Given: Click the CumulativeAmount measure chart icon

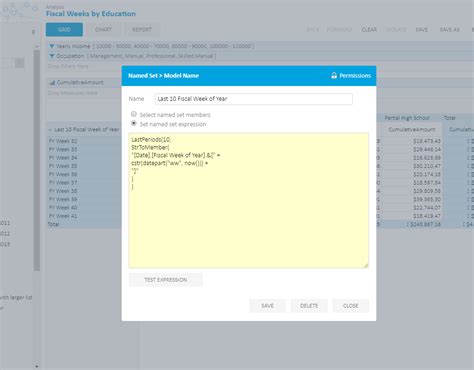Looking at the screenshot, I should point(52,82).
